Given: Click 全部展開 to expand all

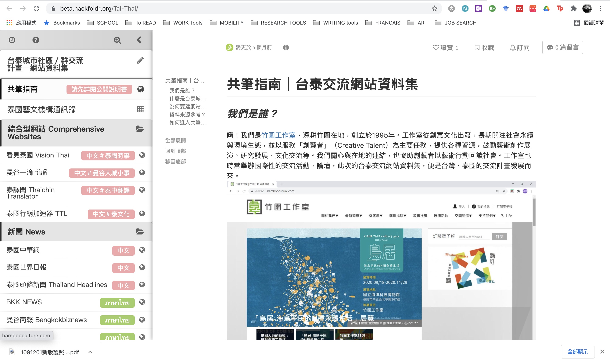Looking at the screenshot, I should click(x=176, y=141).
